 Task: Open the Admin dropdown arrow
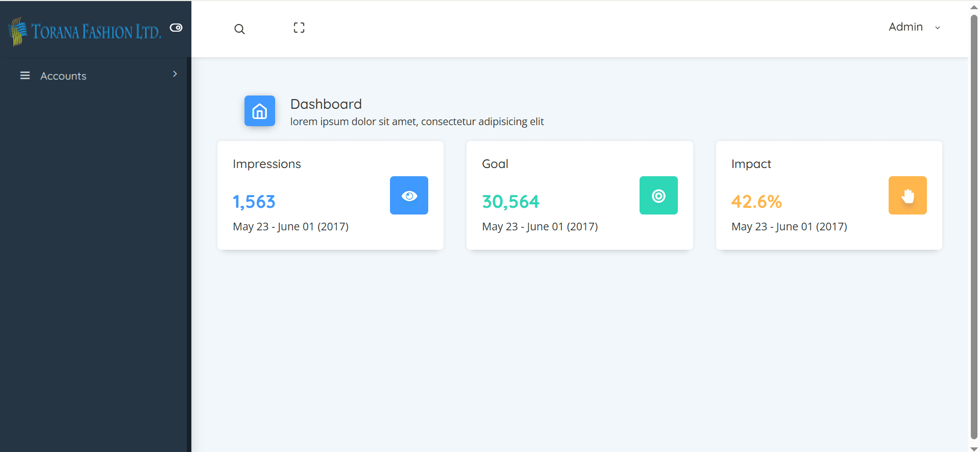(x=938, y=28)
